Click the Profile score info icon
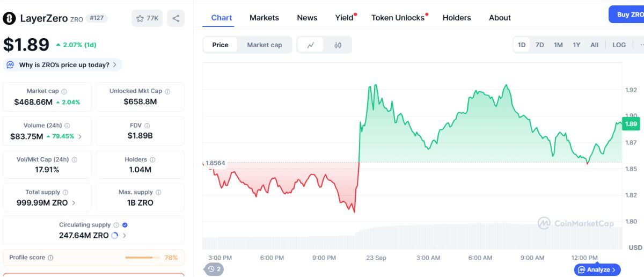Image resolution: width=644 pixels, height=277 pixels. 50,258
